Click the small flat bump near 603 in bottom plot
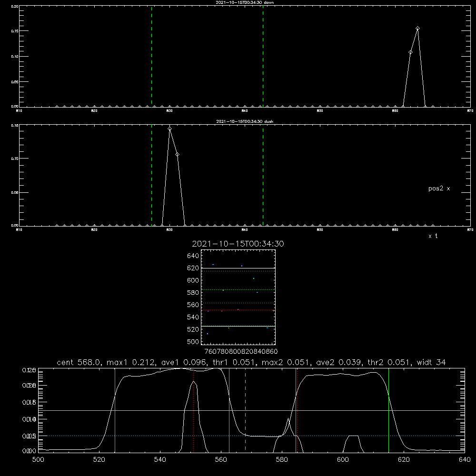This screenshot has width=476, height=476. click(x=353, y=436)
